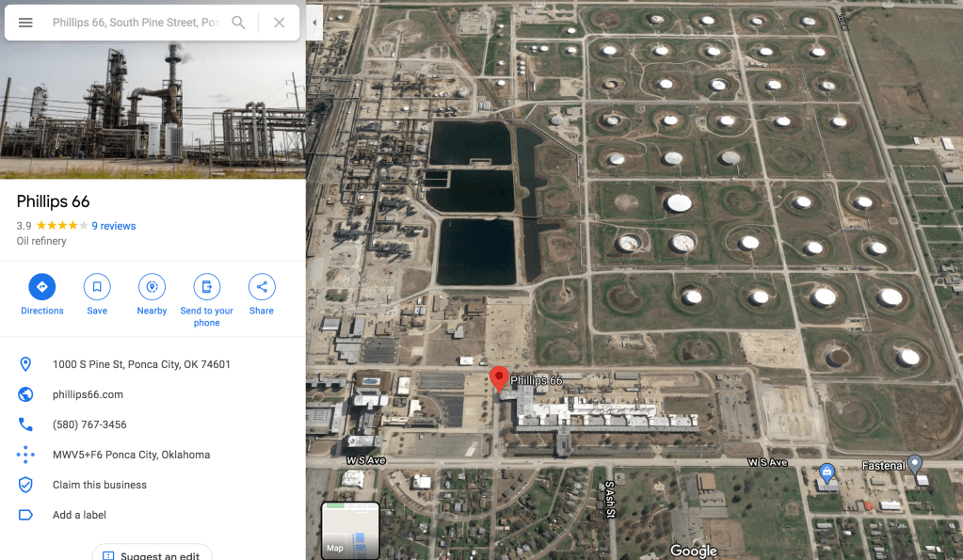Screen dimensions: 963x560
Task: Click phone number (580) 767-3456
Action: click(x=89, y=424)
